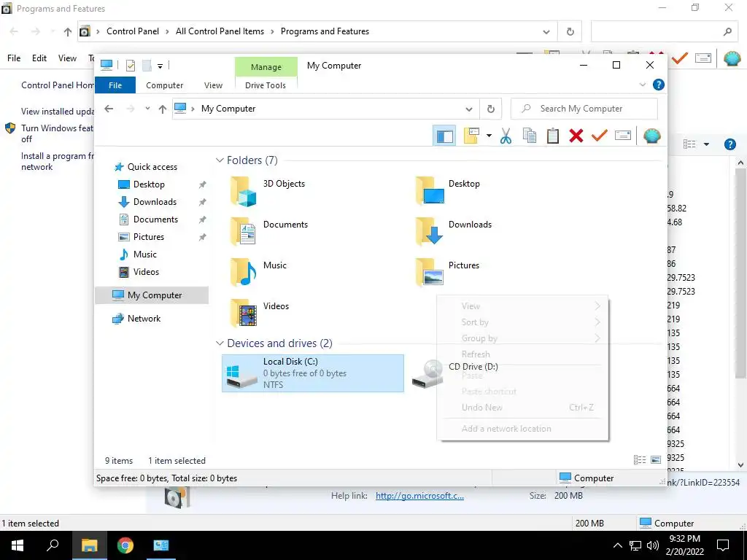This screenshot has height=560, width=747.
Task: Switch to the Computer ribbon tab
Action: (164, 85)
